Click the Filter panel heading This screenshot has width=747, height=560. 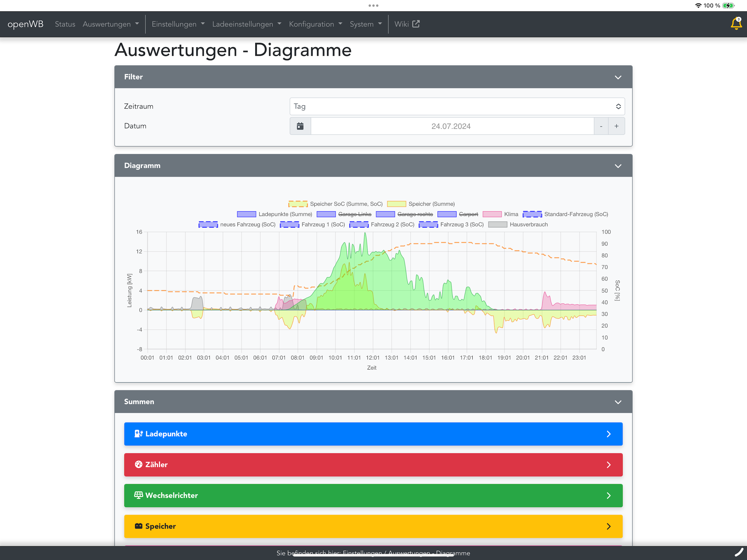[133, 77]
